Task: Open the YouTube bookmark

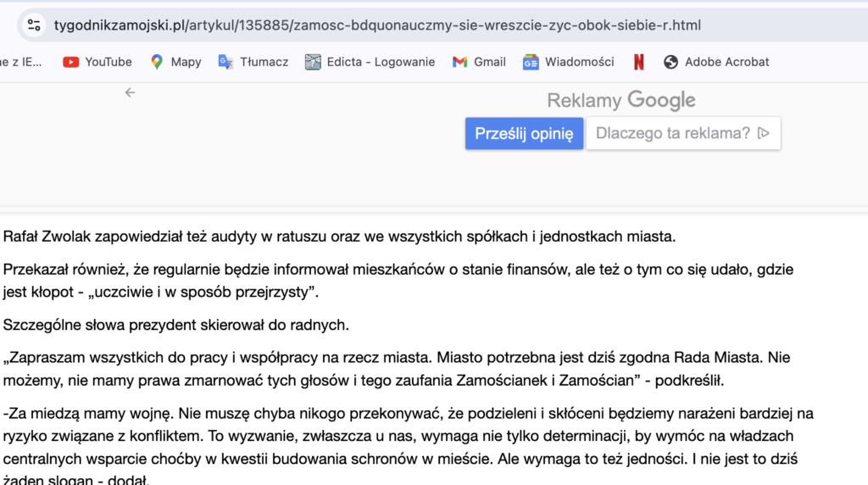Action: [x=97, y=62]
